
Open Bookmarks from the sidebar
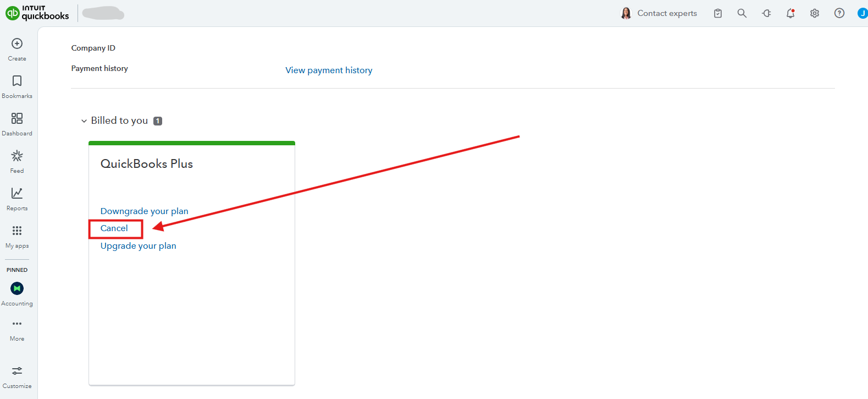coord(17,87)
